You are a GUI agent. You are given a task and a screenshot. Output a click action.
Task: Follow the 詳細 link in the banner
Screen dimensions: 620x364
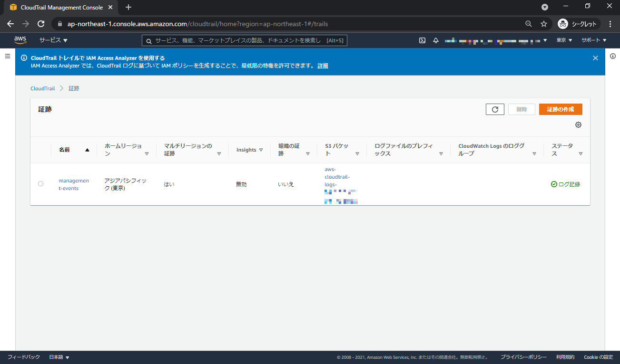click(x=323, y=66)
